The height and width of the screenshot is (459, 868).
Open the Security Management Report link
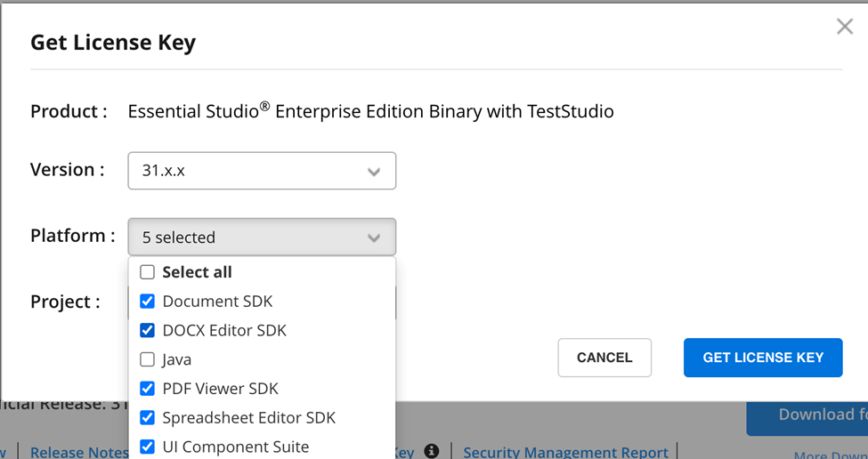565,453
